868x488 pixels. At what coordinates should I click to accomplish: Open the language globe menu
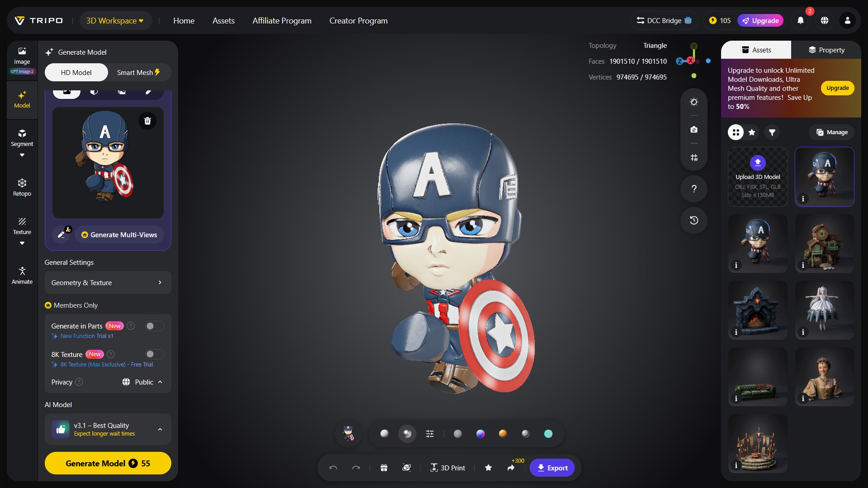point(825,20)
